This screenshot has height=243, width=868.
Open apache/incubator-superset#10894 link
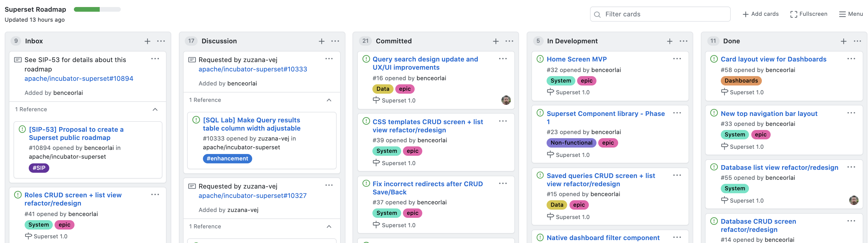[79, 78]
